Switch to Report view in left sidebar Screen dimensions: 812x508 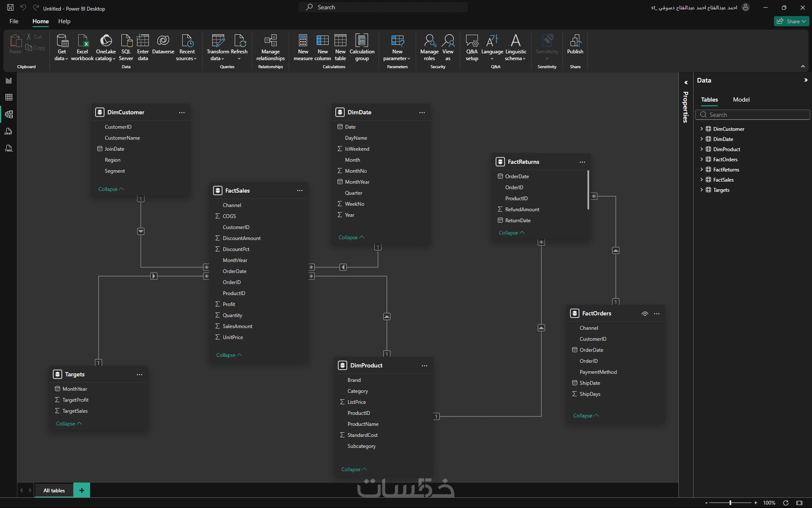8,80
